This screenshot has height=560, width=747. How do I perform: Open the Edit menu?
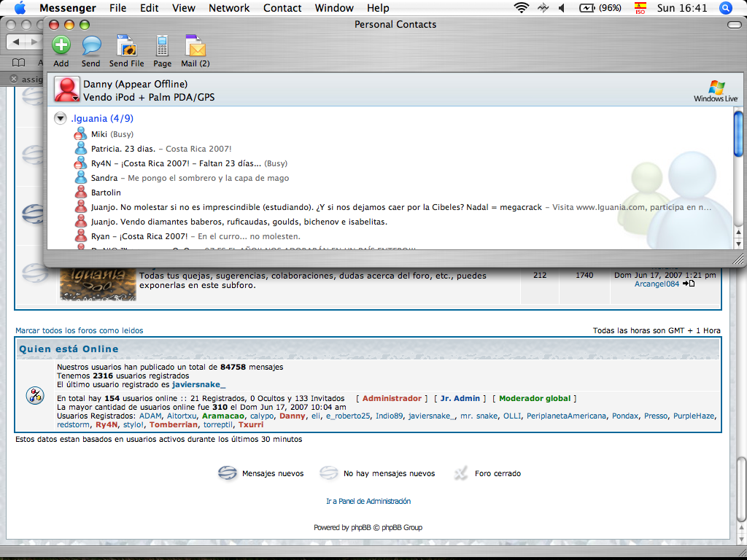(149, 8)
